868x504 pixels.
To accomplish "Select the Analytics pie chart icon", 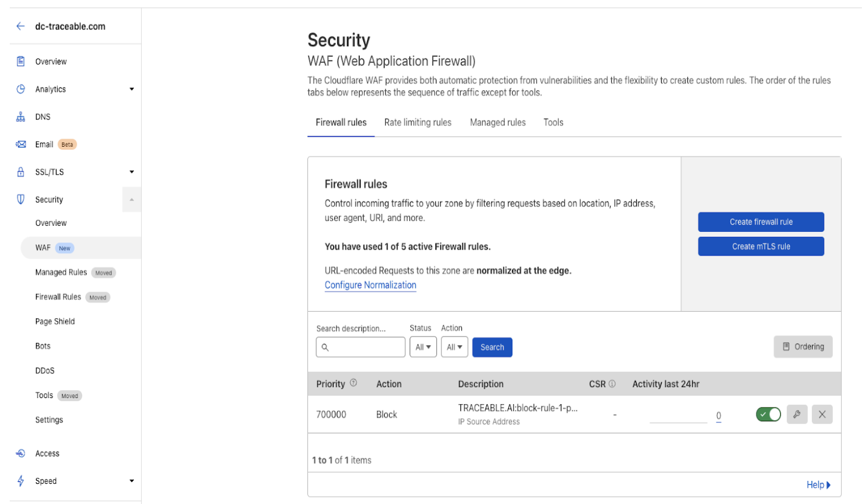I will (x=21, y=89).
